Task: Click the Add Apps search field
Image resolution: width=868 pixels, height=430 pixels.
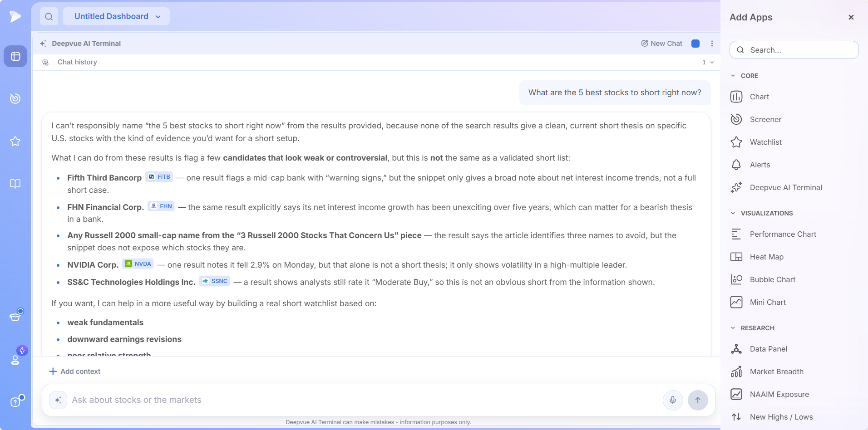Action: pyautogui.click(x=794, y=50)
